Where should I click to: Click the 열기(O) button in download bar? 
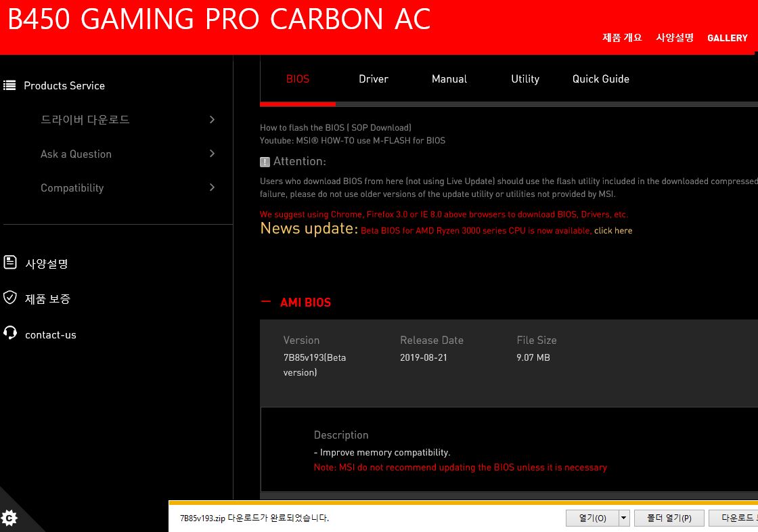click(x=593, y=518)
